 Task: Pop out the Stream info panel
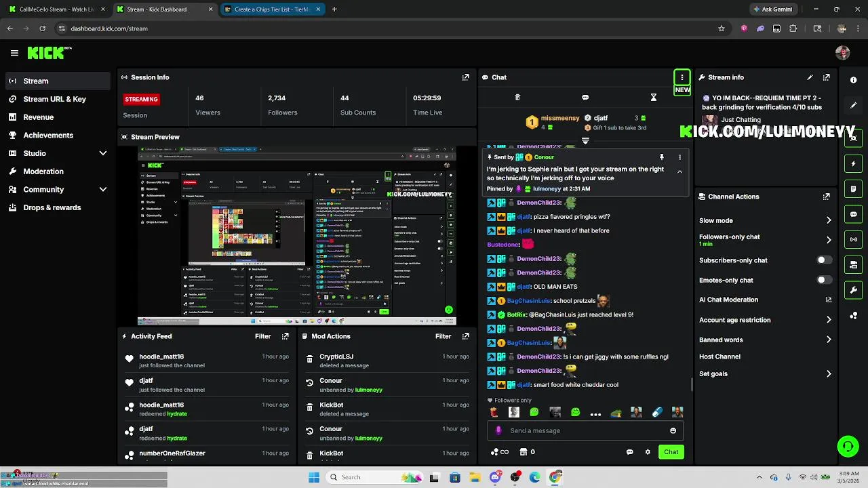tap(826, 77)
